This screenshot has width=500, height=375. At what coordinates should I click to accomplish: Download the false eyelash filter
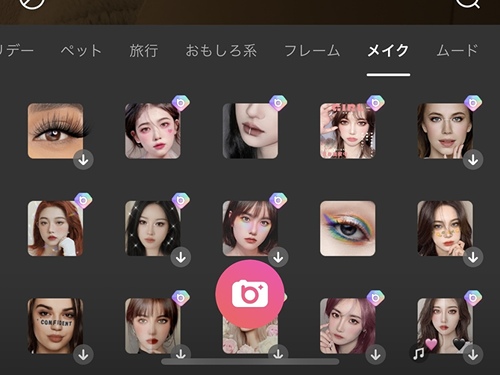[x=83, y=160]
